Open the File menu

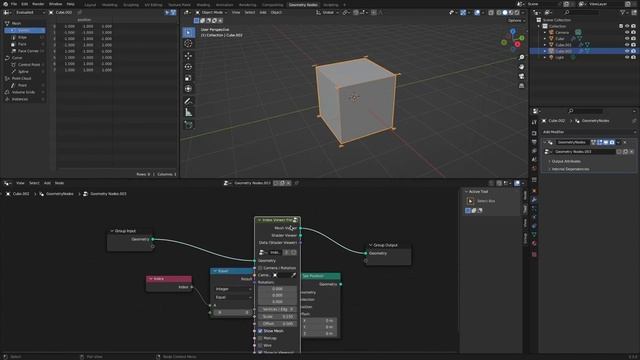(13, 4)
